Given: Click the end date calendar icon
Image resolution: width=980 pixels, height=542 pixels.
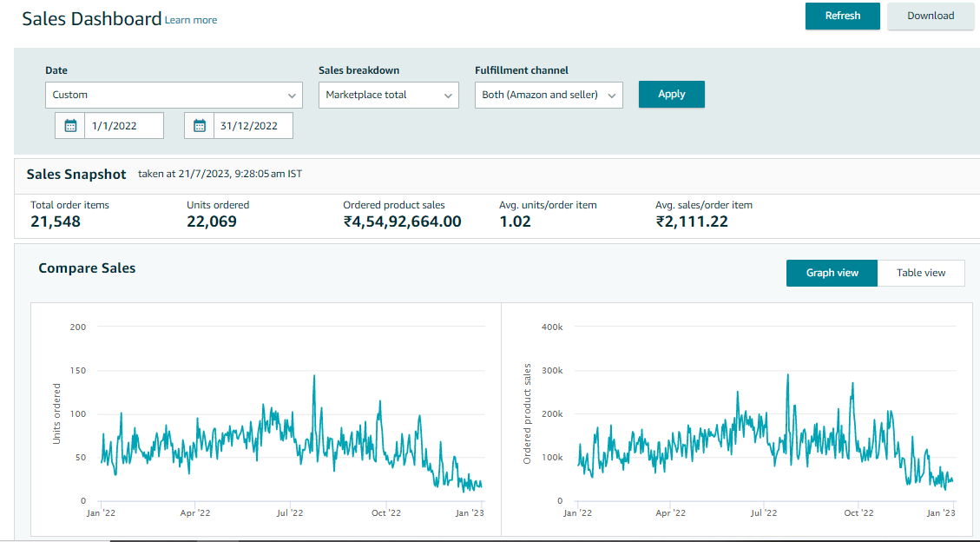Looking at the screenshot, I should 200,126.
